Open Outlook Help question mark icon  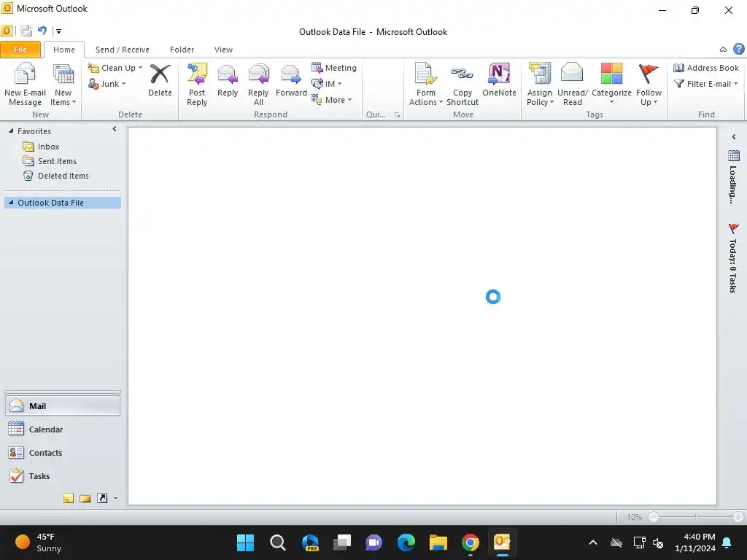739,49
